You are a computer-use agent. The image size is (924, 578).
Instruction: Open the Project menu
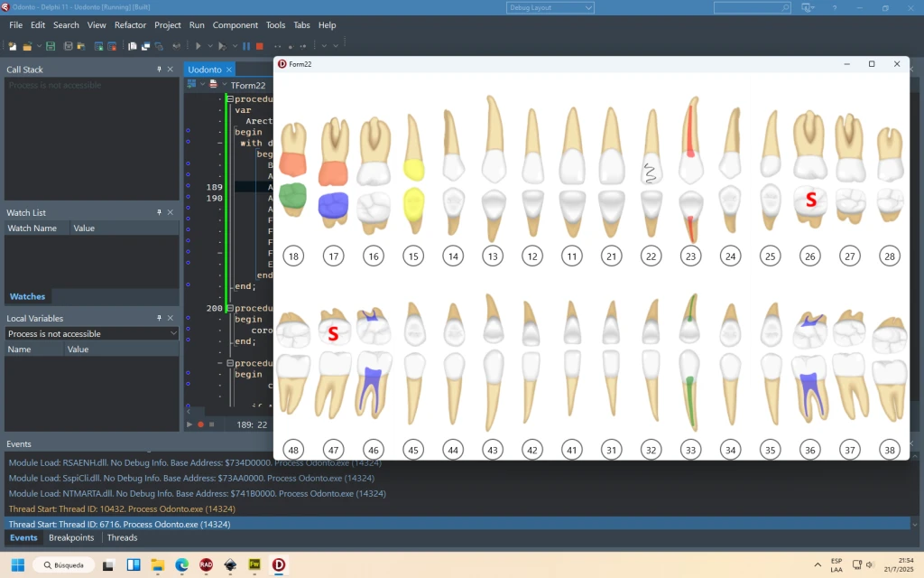[x=168, y=25]
